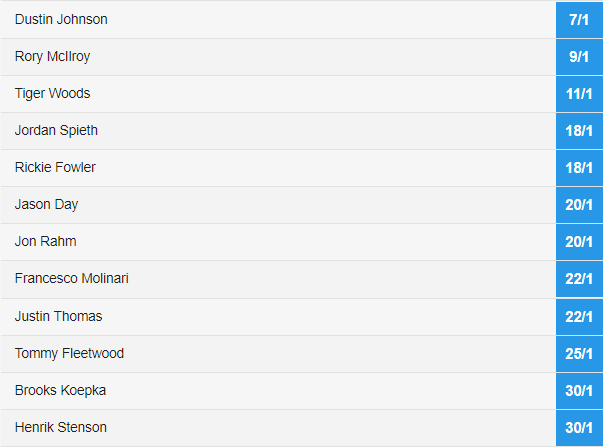Viewport: 603px width, 447px height.
Task: Select the Tommy Fleetwood name
Action: (x=69, y=353)
